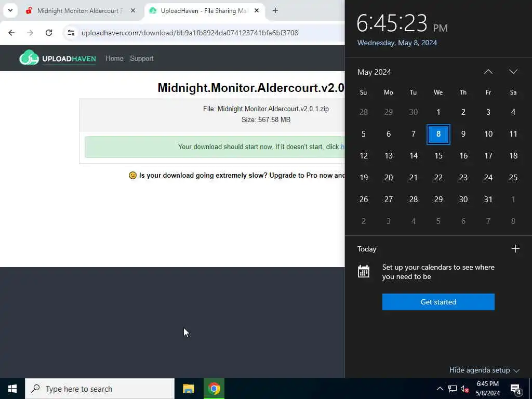The image size is (532, 399).
Task: Open File Explorer from taskbar
Action: pyautogui.click(x=188, y=389)
